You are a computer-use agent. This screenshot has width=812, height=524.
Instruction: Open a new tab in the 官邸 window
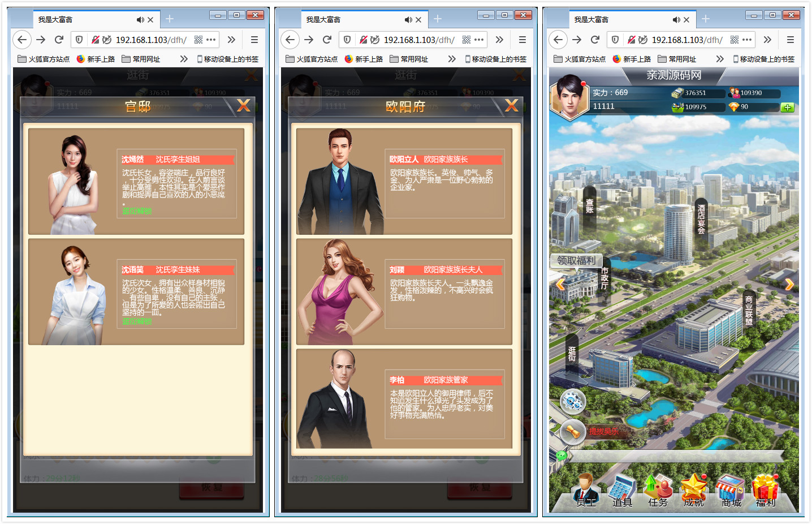click(x=170, y=19)
